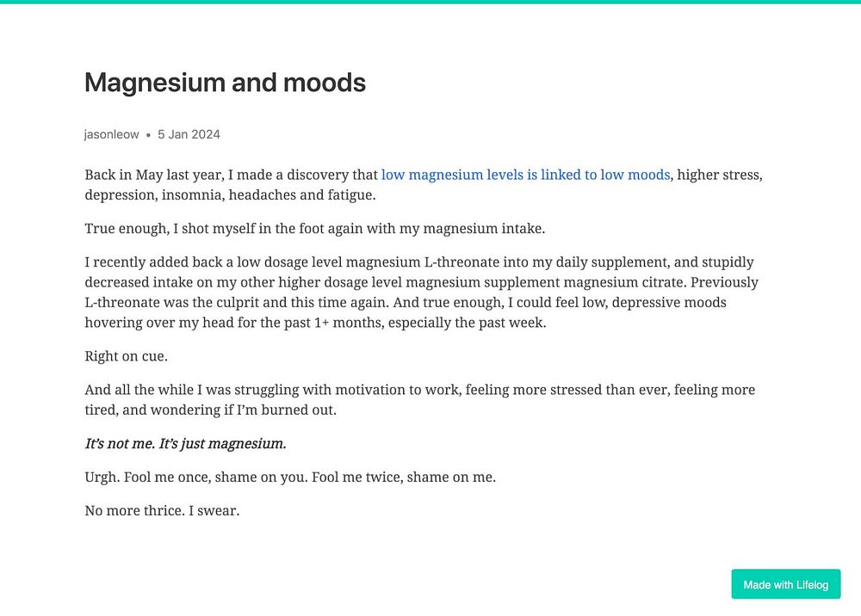Screen dimensions: 861x616
Task: Click the "No more thrice" closing line
Action: [162, 510]
